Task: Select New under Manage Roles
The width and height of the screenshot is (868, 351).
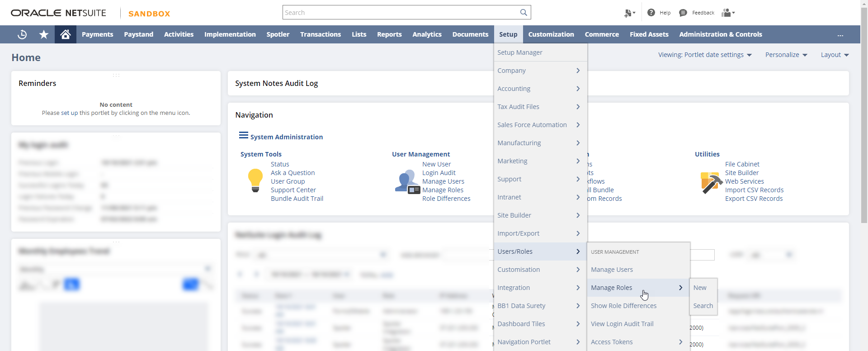Action: (x=703, y=288)
